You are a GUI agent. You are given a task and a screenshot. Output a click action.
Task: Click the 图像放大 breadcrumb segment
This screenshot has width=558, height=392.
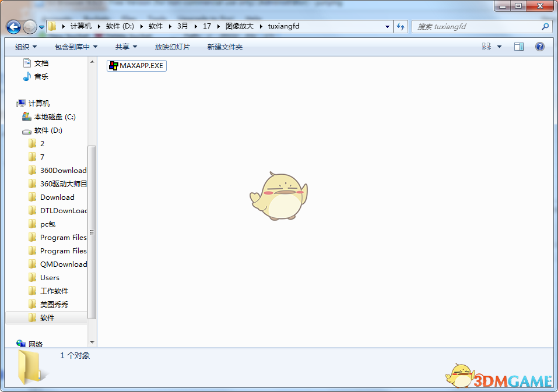pyautogui.click(x=240, y=26)
